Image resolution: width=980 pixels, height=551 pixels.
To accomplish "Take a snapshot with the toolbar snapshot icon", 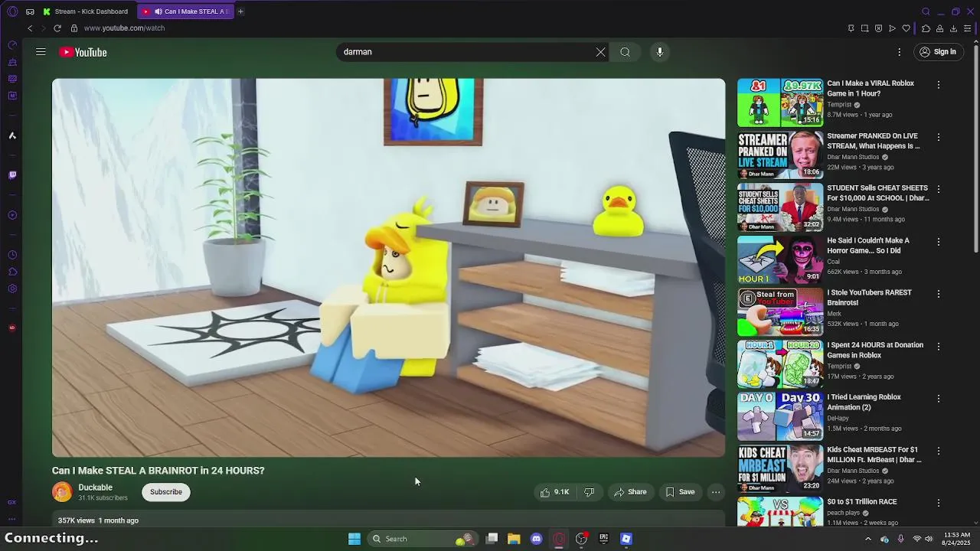I will coord(864,28).
